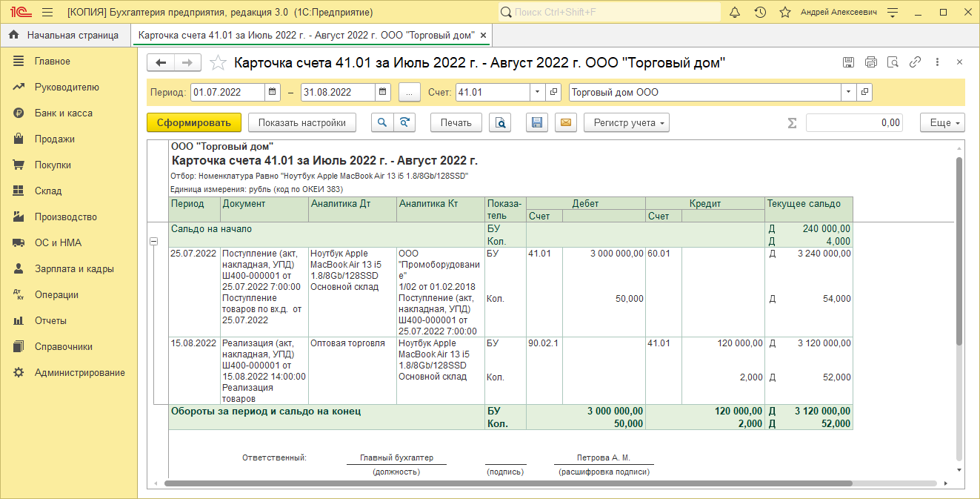The height and width of the screenshot is (499, 980).
Task: Click Печать button
Action: point(456,122)
